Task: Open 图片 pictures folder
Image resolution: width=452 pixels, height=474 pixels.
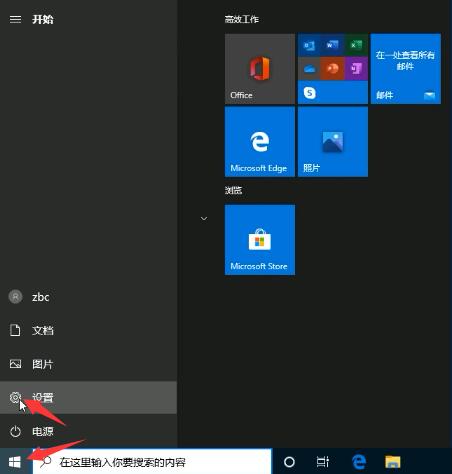Action: 88,364
